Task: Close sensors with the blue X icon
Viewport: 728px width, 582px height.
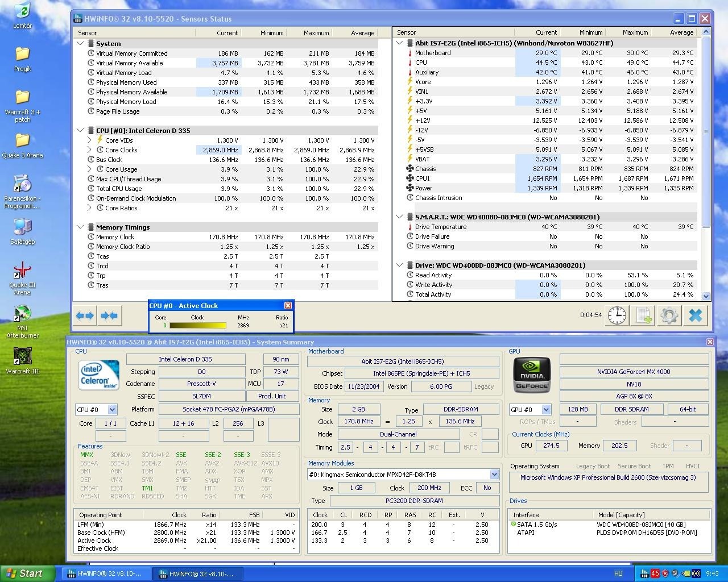Action: point(696,315)
